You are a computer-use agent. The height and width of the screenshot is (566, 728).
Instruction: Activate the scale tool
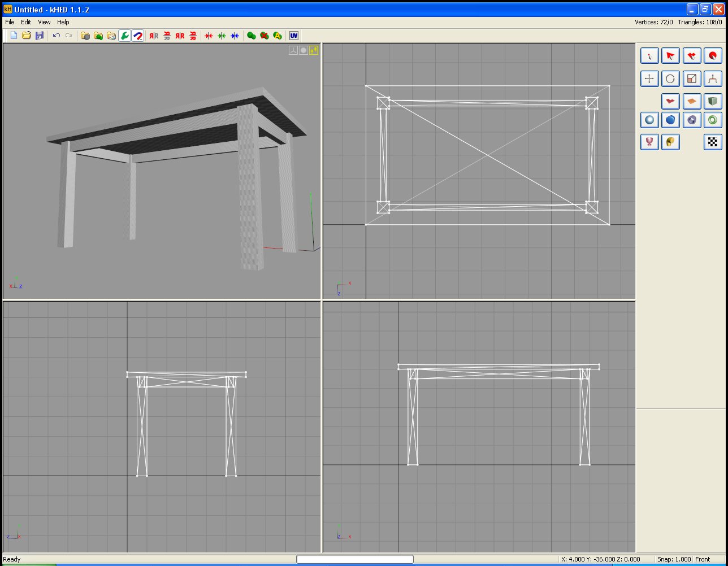pyautogui.click(x=692, y=79)
